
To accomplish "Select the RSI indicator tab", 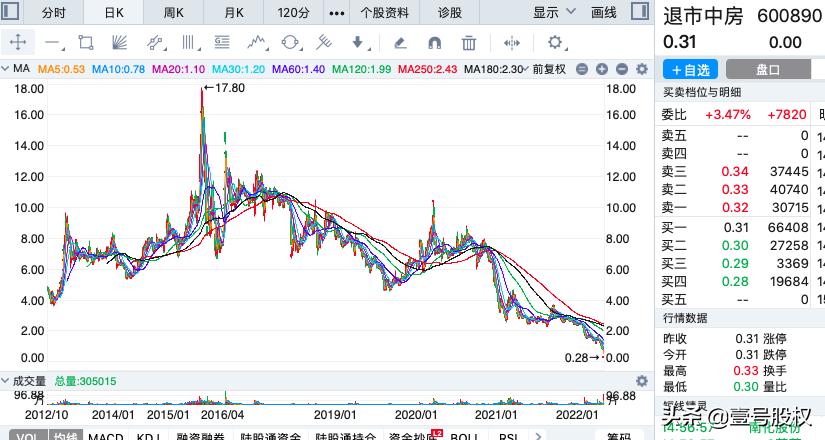I will coord(509,436).
